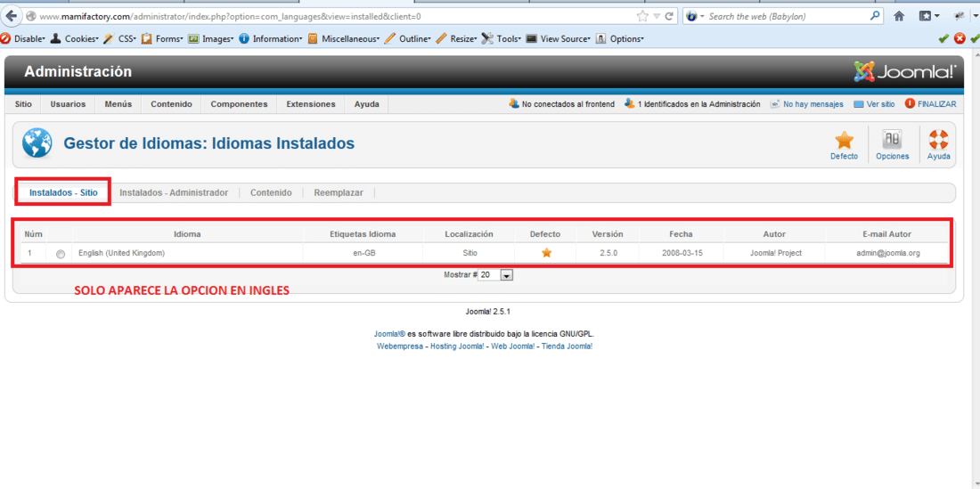Open the Tienda Joomla! footer link
This screenshot has height=489, width=980.
567,346
